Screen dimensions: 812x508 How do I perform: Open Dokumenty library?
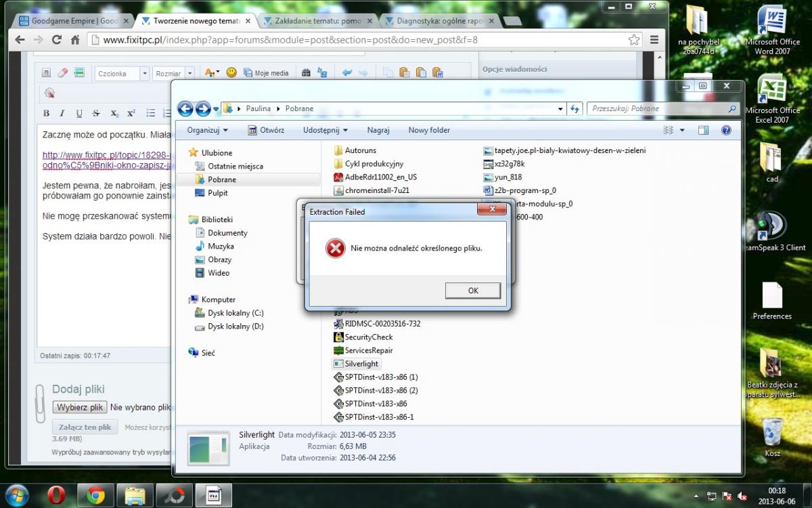click(227, 233)
